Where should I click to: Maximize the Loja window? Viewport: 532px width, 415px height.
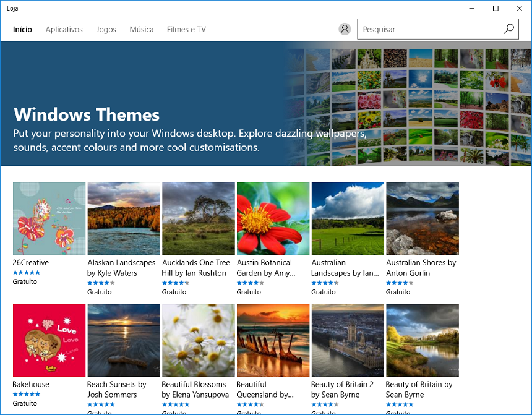pos(496,8)
